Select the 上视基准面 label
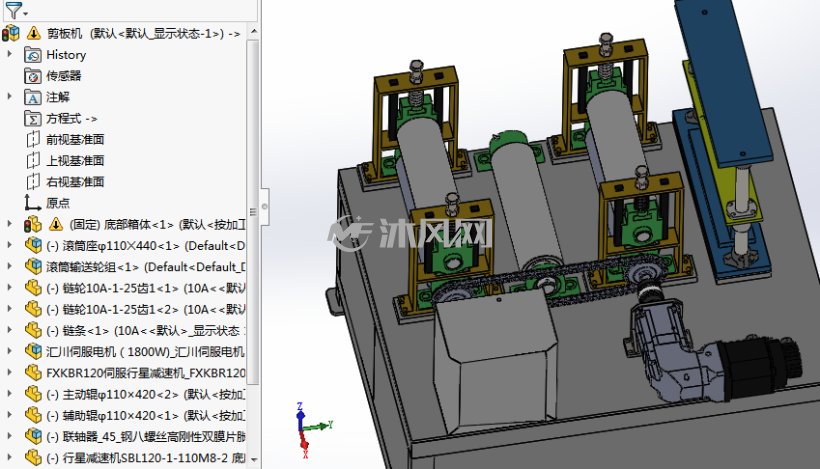The height and width of the screenshot is (469, 820). [75, 161]
